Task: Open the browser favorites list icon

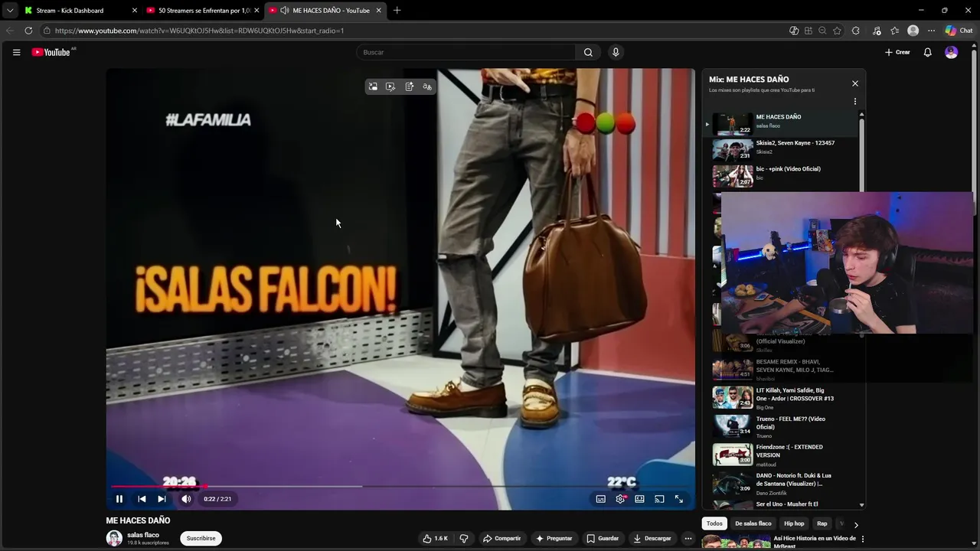Action: [895, 31]
